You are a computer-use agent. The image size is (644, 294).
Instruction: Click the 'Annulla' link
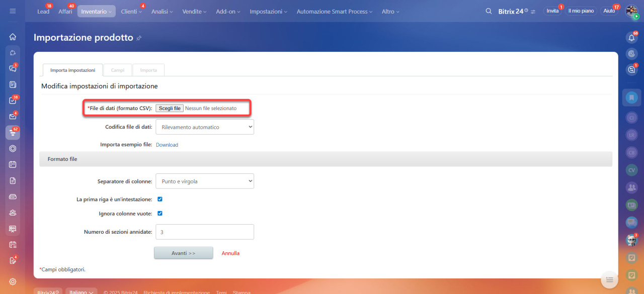point(230,253)
